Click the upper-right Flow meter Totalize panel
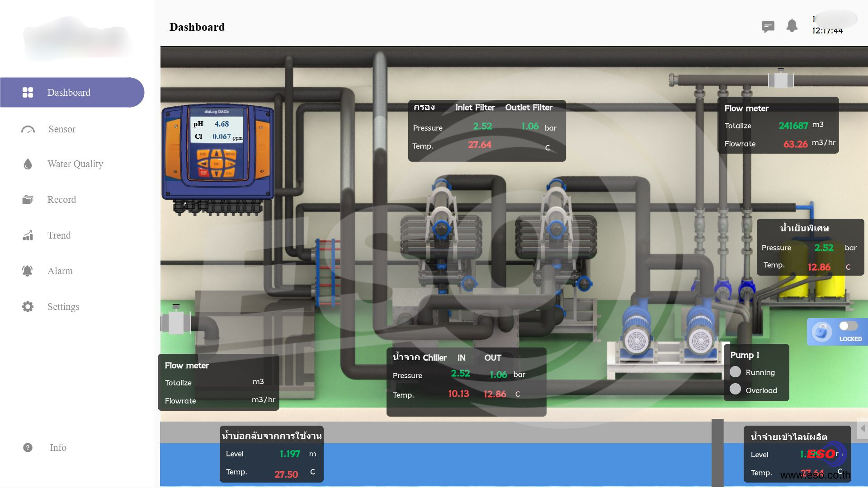Viewport: 868px width, 488px height. coord(778,126)
